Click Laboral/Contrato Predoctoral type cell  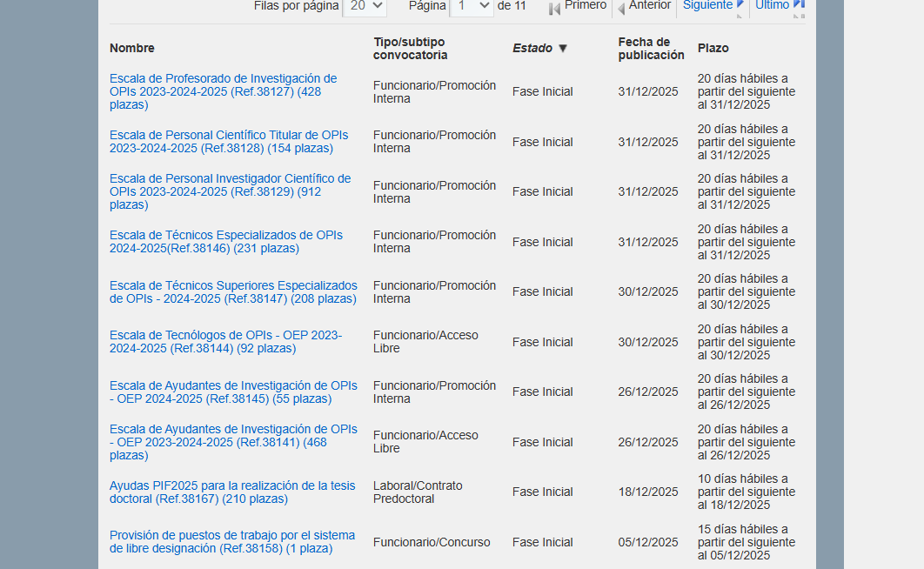point(418,492)
